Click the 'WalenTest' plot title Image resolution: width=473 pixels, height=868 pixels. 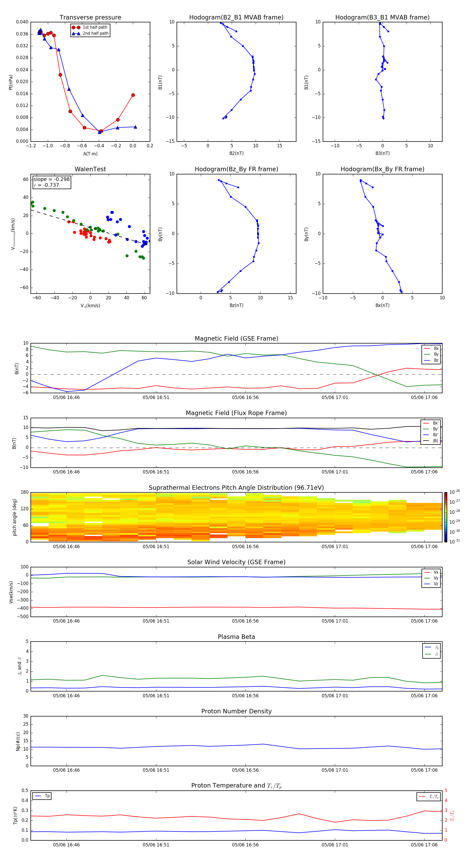(90, 169)
